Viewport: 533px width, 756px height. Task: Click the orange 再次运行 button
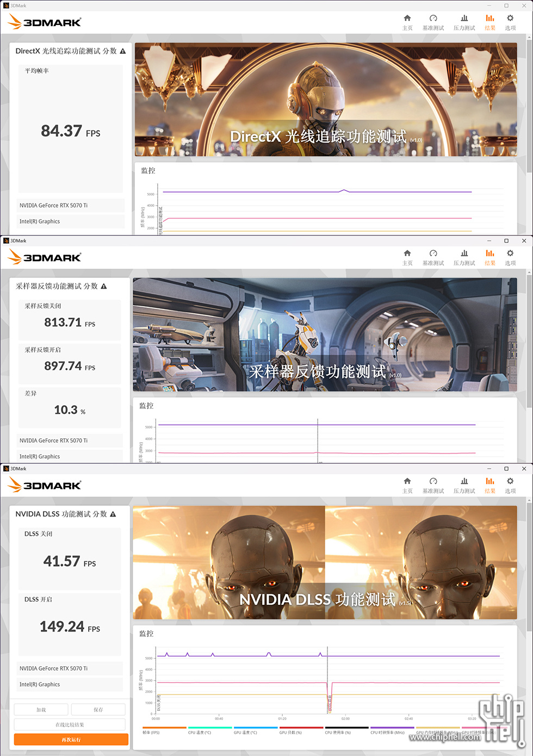pos(71,740)
